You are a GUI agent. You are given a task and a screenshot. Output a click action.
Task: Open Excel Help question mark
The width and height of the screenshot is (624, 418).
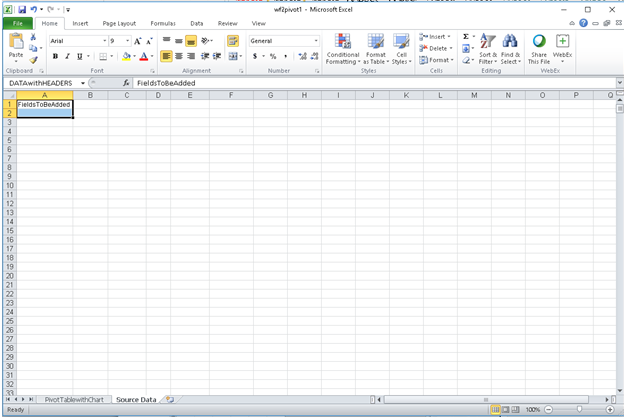point(583,23)
